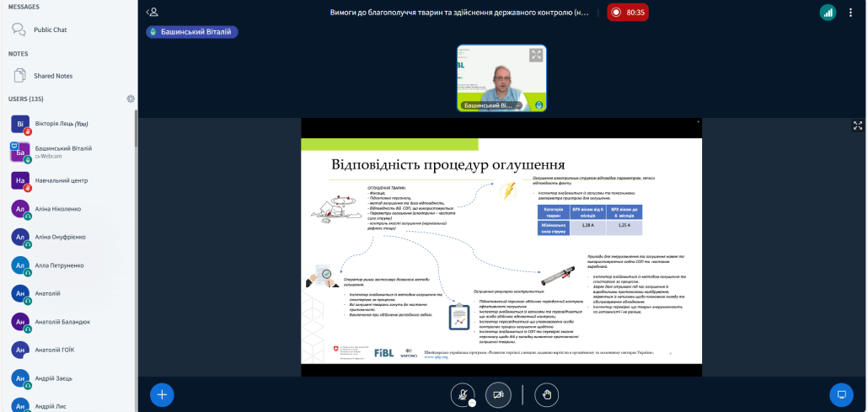Make the presentation slide fullscreen
868x412 pixels.
(858, 126)
